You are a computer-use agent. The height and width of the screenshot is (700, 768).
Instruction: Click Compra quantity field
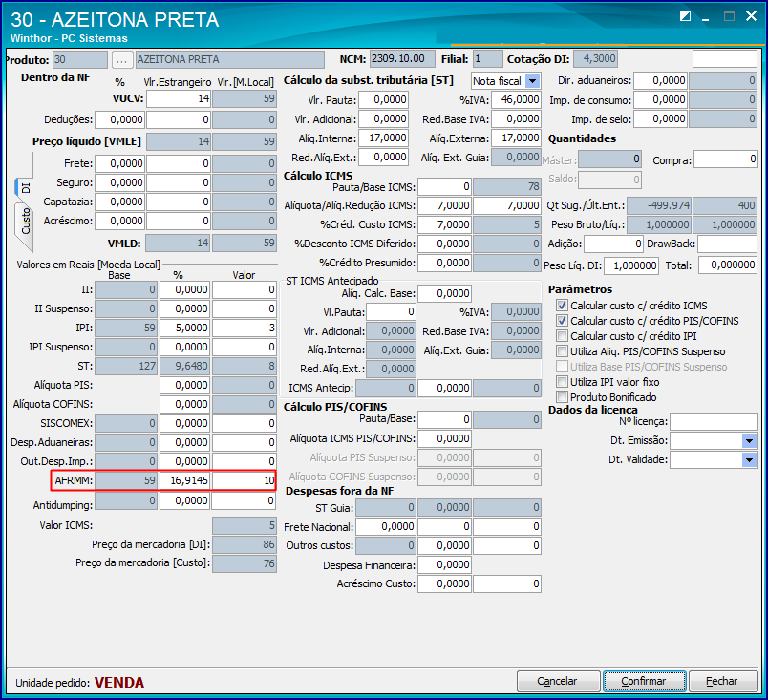coord(725,159)
